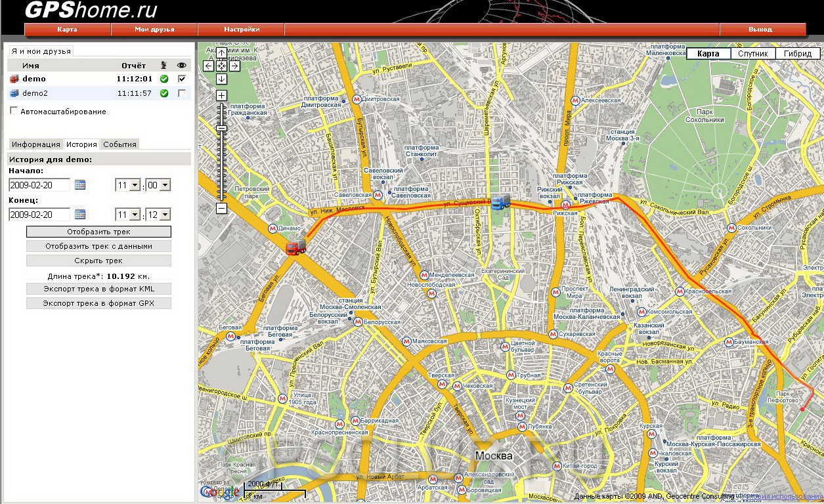Viewport: 824px width, 504px height.
Task: Open calendar picker for Конец date
Action: [x=80, y=214]
